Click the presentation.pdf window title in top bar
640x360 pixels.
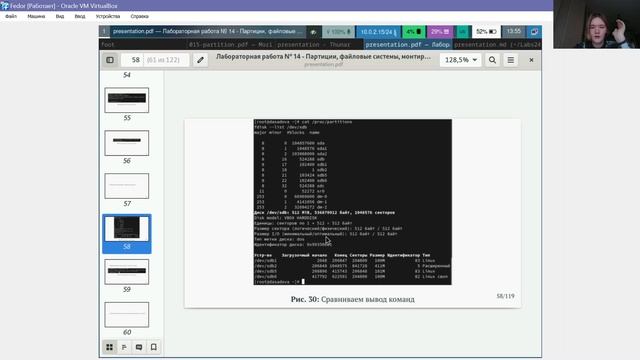click(x=208, y=31)
